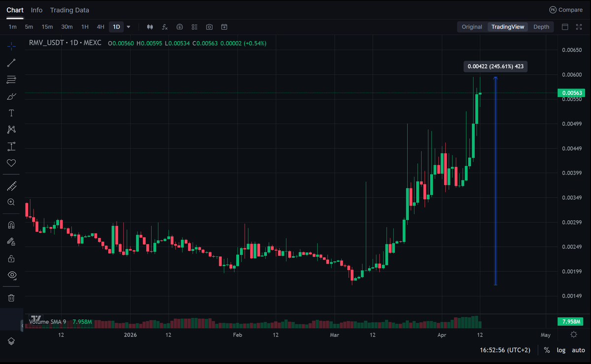Toggle hide all drawings eye icon
The width and height of the screenshot is (591, 364).
[x=11, y=274]
